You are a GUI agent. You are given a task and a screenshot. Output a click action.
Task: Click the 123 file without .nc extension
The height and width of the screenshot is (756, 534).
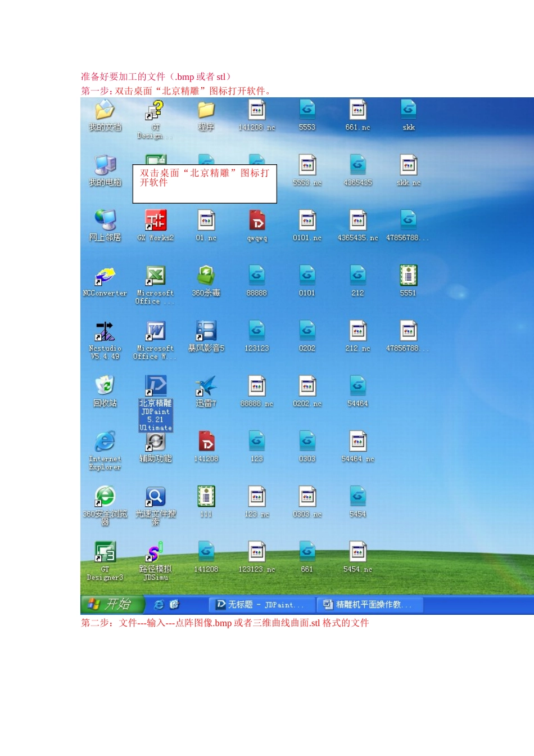click(257, 447)
